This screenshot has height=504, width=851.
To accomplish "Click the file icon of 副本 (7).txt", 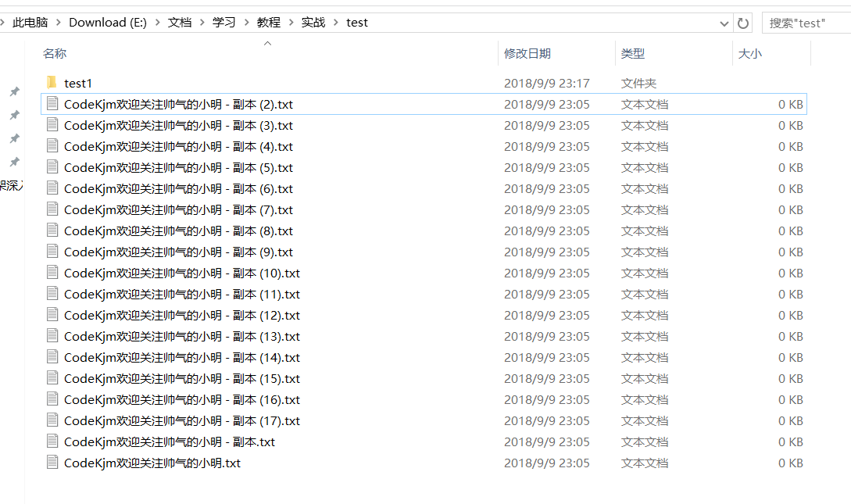I will (52, 209).
